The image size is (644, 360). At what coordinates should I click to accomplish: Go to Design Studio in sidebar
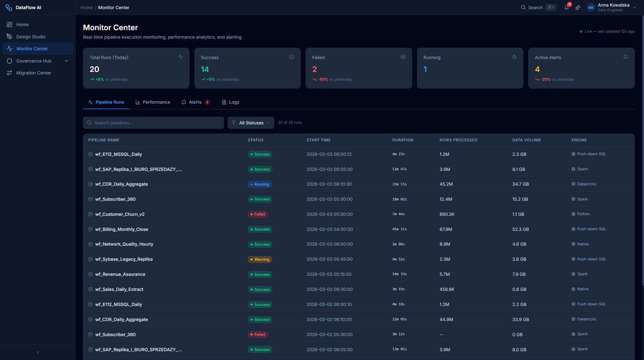click(37, 37)
